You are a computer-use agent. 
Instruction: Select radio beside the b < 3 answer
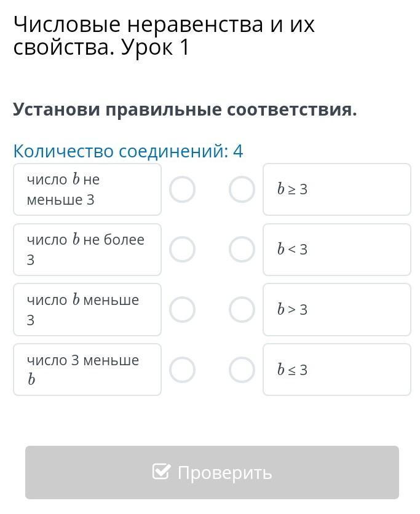coord(242,250)
